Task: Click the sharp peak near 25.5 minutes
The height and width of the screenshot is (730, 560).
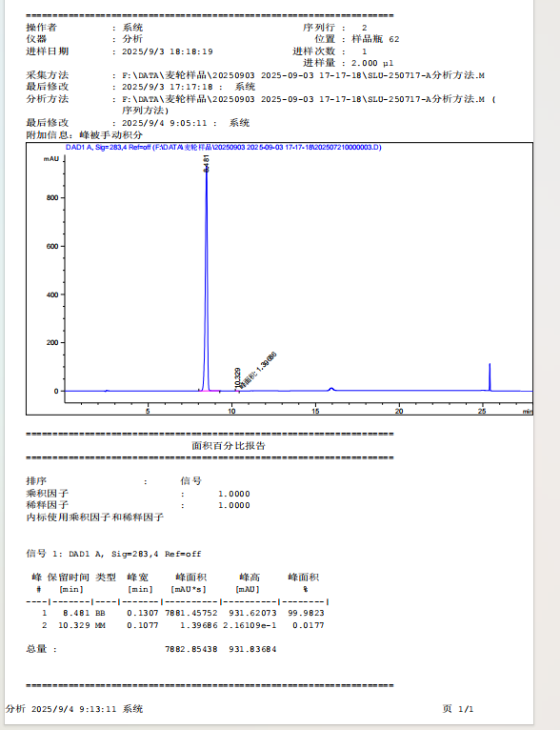Action: click(x=490, y=377)
